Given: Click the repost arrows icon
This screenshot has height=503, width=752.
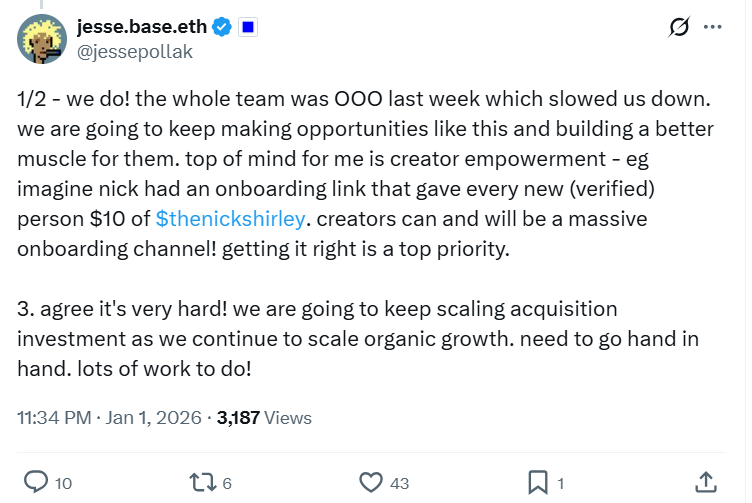Looking at the screenshot, I should (x=204, y=483).
